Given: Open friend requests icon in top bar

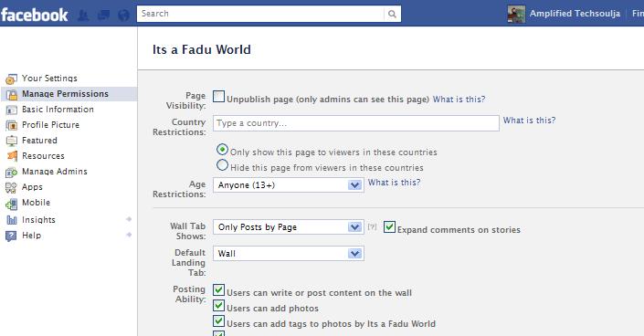Looking at the screenshot, I should pyautogui.click(x=83, y=16).
